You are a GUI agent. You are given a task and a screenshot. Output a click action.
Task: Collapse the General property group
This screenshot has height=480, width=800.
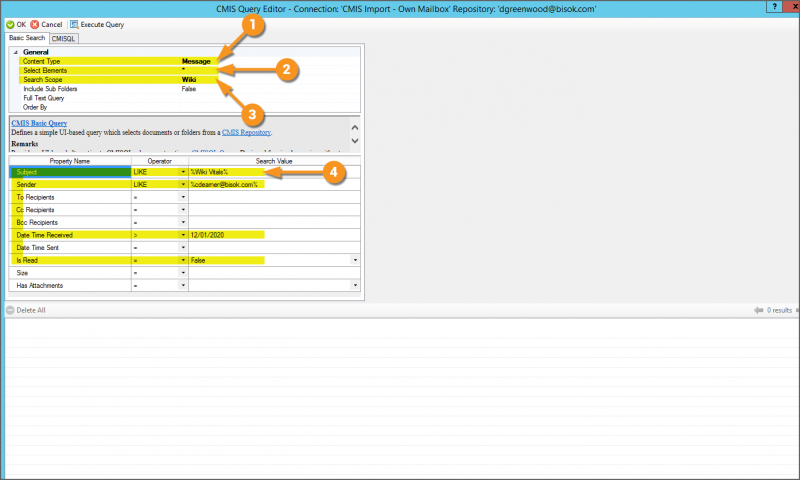pos(16,52)
